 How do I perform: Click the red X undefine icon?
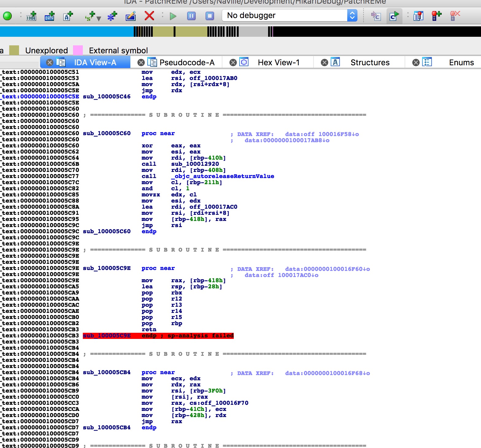tap(149, 16)
